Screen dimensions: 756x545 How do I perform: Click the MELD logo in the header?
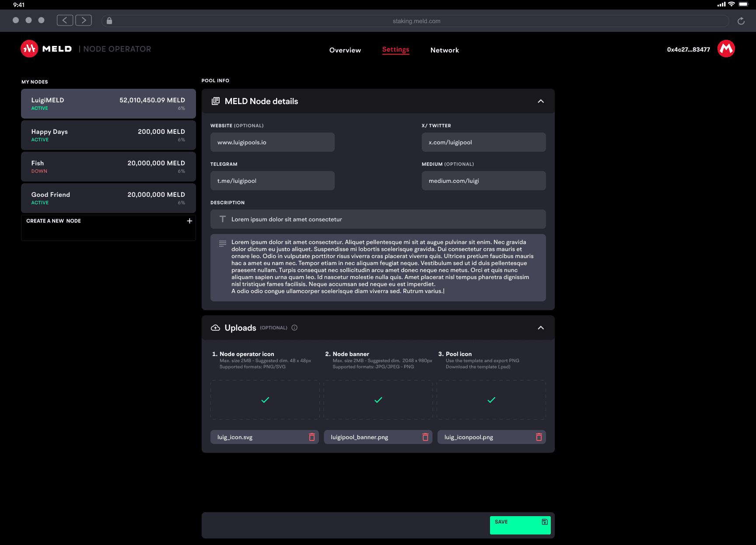(x=29, y=49)
